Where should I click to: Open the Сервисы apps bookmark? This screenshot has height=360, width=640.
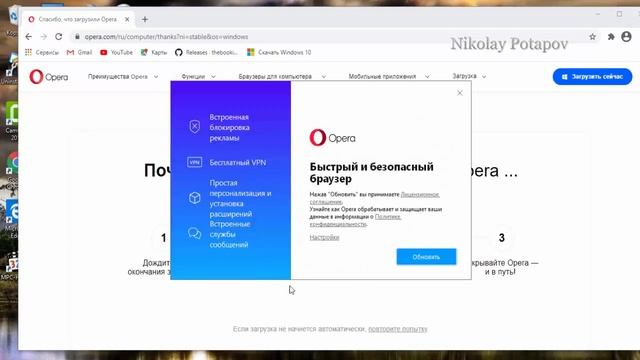42,52
